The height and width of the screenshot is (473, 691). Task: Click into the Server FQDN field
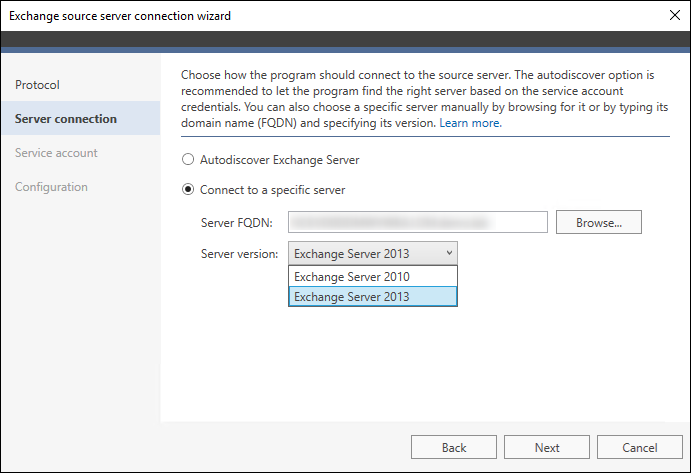pos(418,222)
